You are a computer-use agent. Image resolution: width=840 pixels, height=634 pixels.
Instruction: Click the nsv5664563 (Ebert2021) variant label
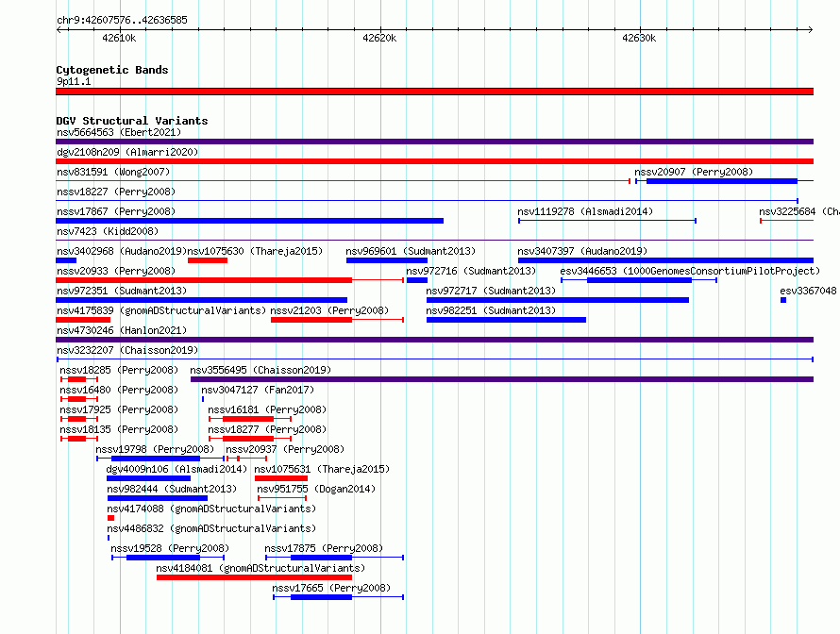[119, 132]
